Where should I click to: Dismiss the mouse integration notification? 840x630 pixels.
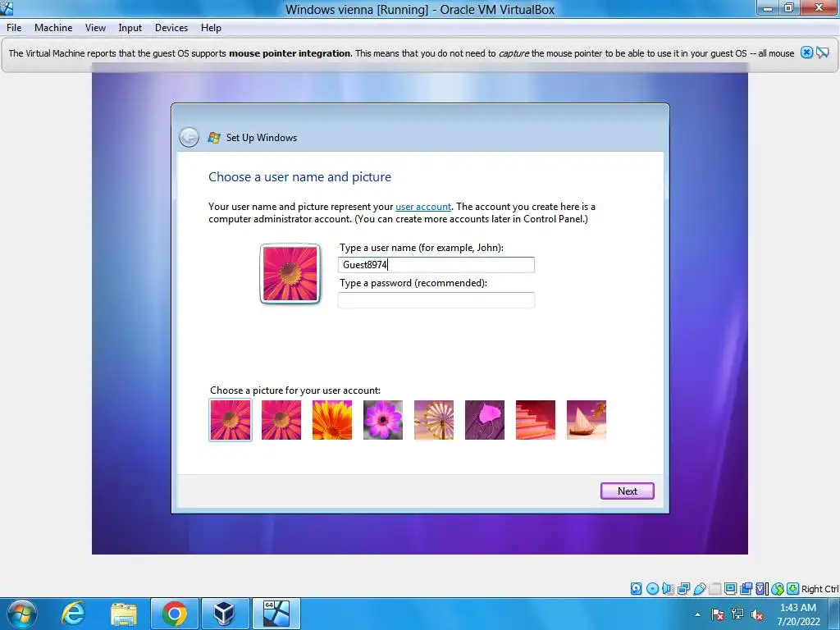[807, 52]
